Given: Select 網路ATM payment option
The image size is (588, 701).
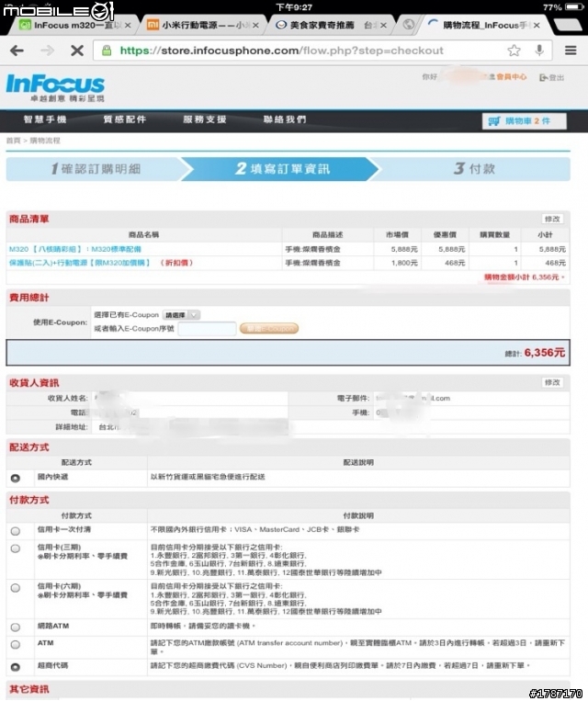Looking at the screenshot, I should pyautogui.click(x=16, y=628).
